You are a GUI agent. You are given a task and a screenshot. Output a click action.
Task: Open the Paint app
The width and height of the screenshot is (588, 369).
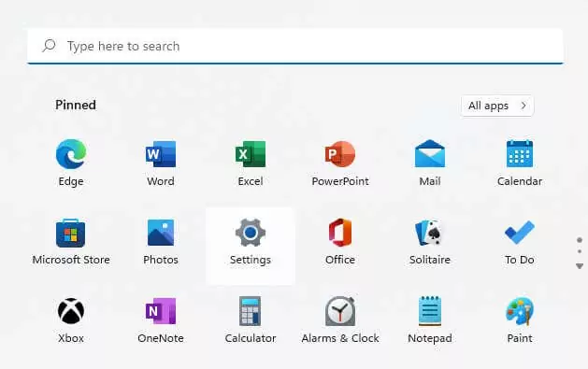520,320
